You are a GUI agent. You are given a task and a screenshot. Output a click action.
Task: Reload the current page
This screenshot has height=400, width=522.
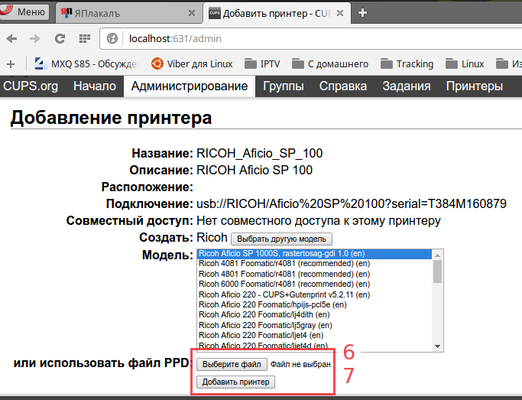60,39
